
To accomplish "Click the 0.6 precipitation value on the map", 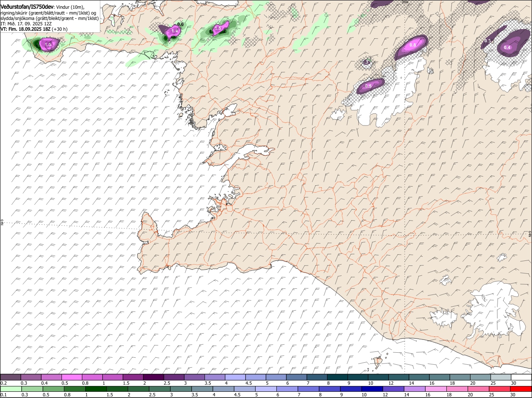I will (x=180, y=25).
